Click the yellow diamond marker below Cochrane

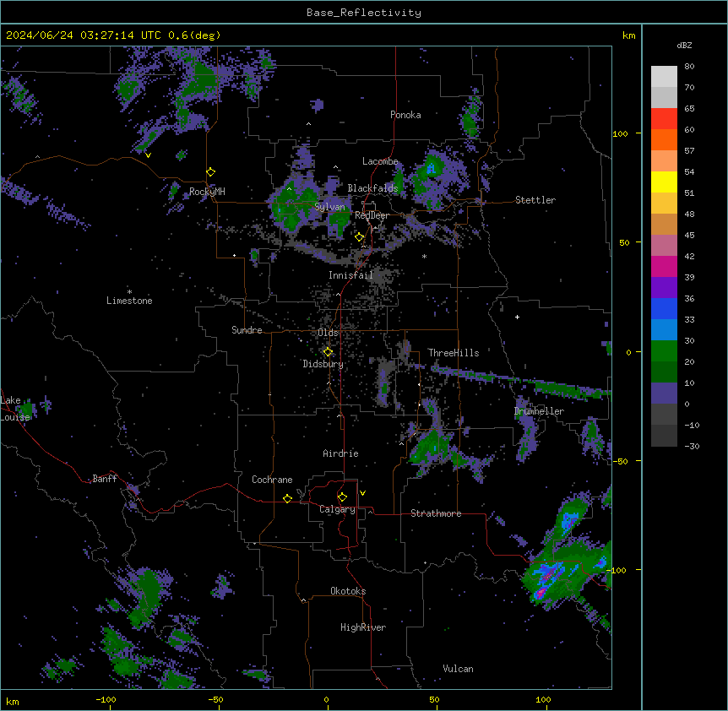287,498
